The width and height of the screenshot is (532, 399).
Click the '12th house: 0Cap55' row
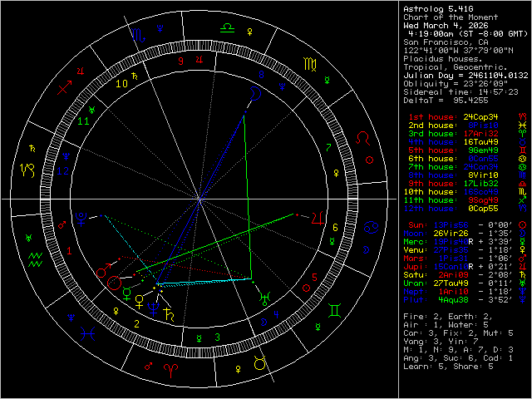tap(465, 209)
